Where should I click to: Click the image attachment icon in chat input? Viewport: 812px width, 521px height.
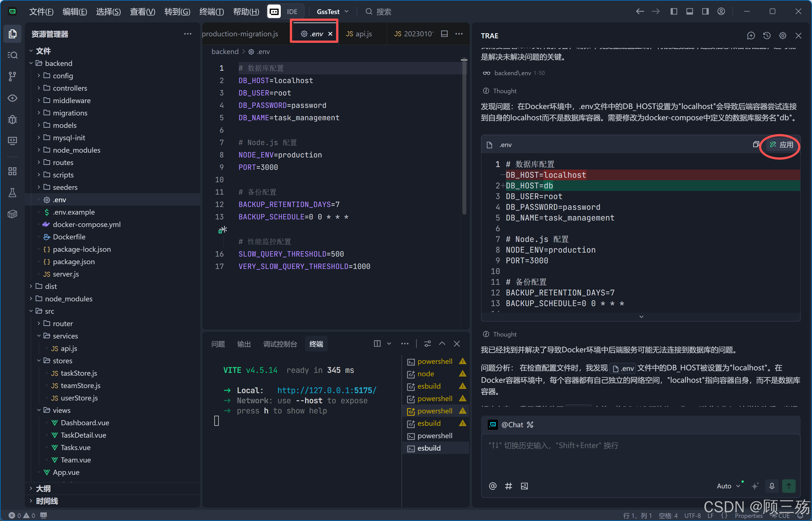(524, 486)
